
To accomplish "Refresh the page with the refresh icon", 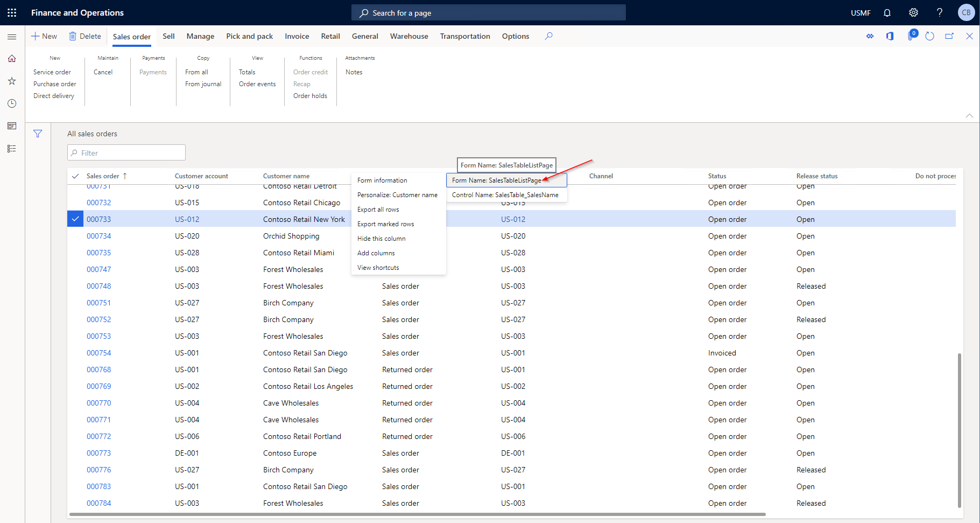I will pos(929,36).
